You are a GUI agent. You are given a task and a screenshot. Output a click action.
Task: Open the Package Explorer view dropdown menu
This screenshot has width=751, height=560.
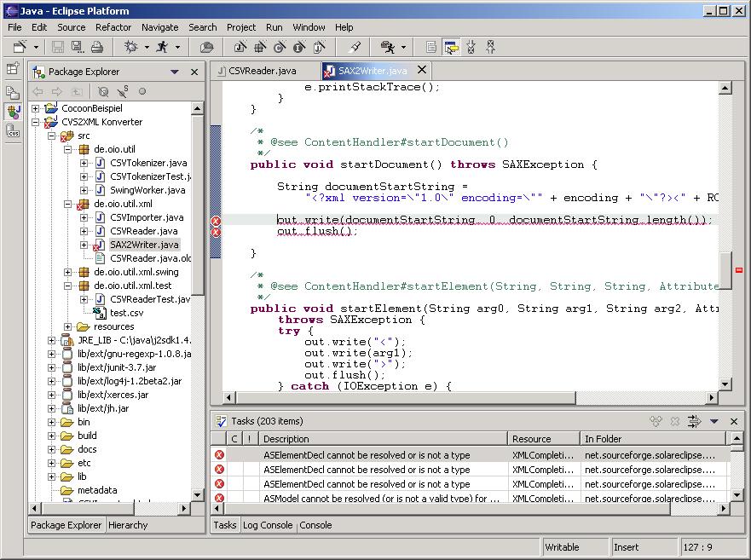click(175, 72)
